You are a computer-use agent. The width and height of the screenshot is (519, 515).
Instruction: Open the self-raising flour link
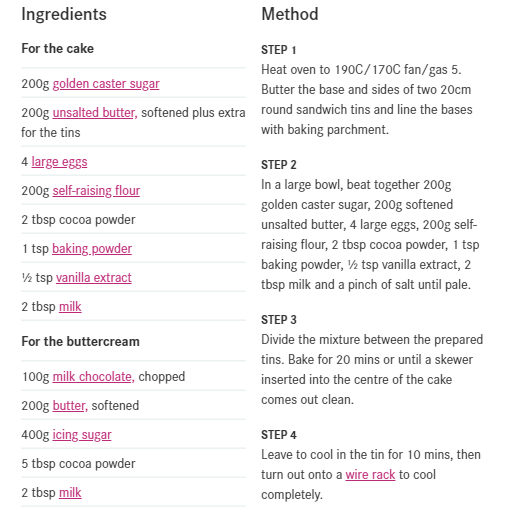pos(96,191)
